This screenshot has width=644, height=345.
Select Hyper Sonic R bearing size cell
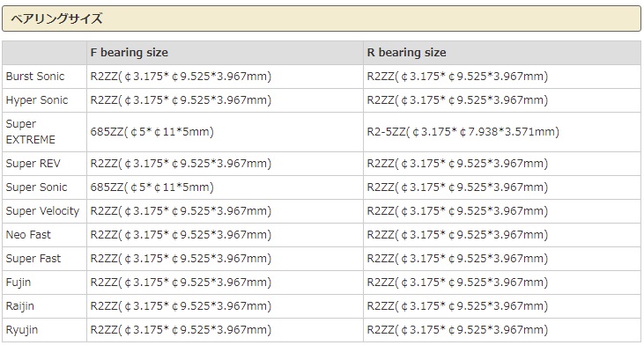pyautogui.click(x=502, y=100)
